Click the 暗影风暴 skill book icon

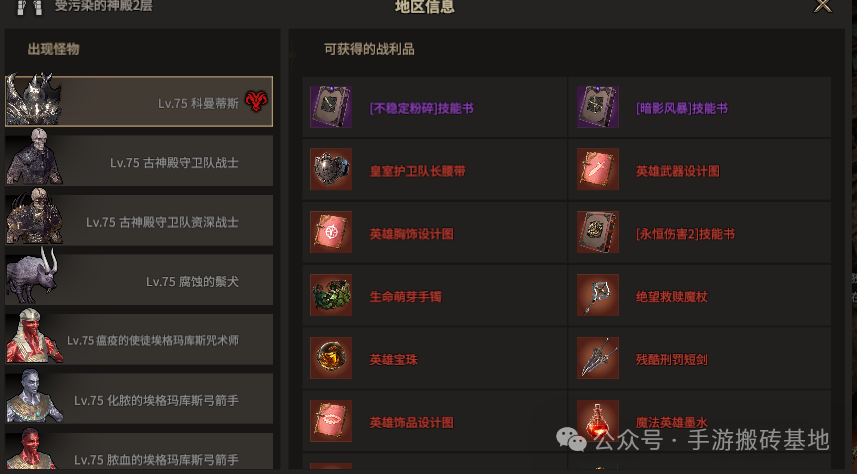coord(598,107)
